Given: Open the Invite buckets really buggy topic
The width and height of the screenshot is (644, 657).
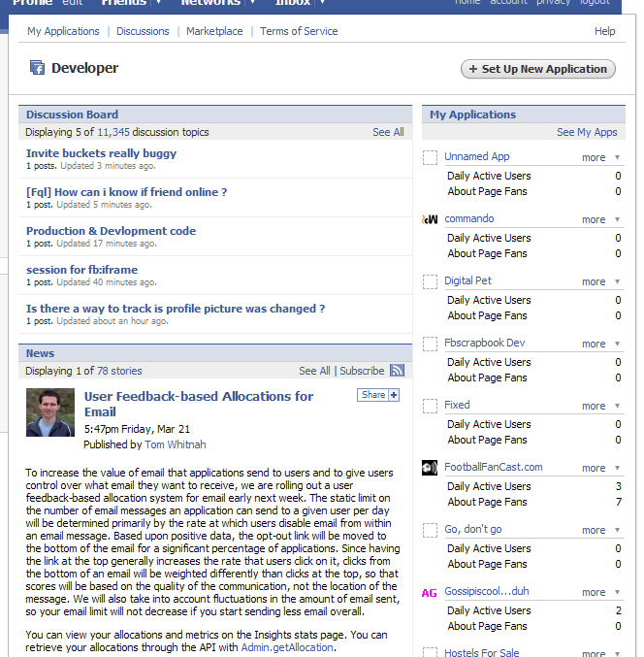Looking at the screenshot, I should [x=101, y=153].
